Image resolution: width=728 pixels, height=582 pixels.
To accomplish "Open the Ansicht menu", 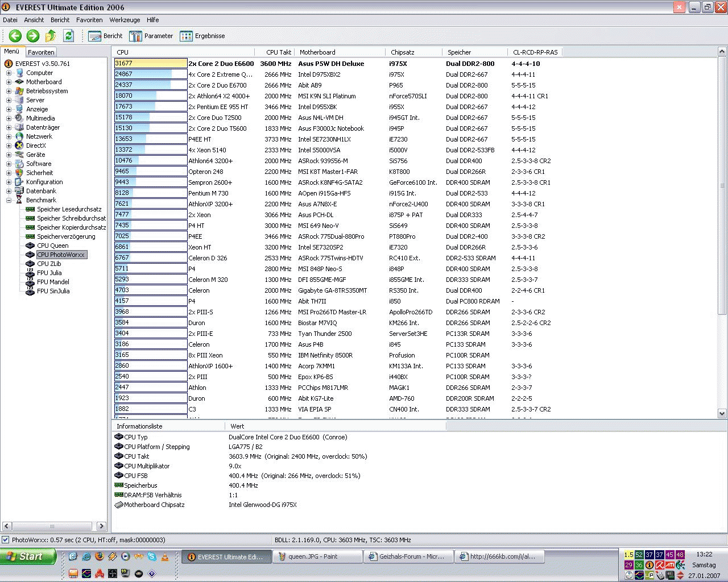I will (x=34, y=20).
